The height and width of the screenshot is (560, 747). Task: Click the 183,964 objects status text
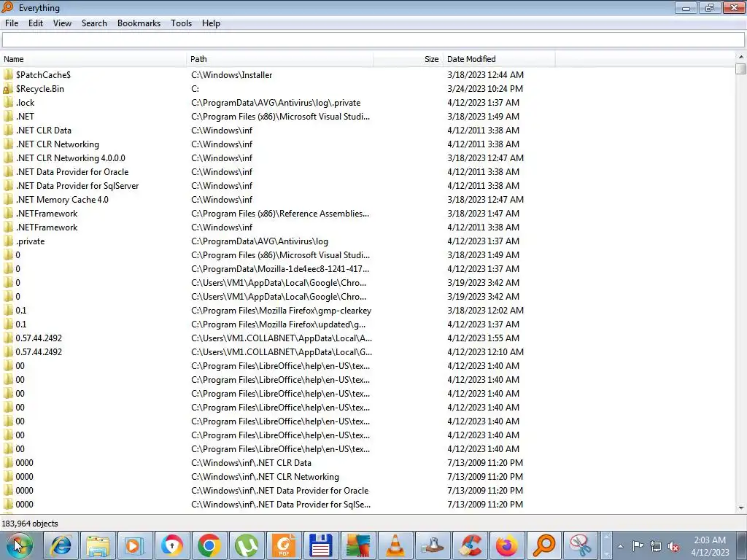click(29, 524)
